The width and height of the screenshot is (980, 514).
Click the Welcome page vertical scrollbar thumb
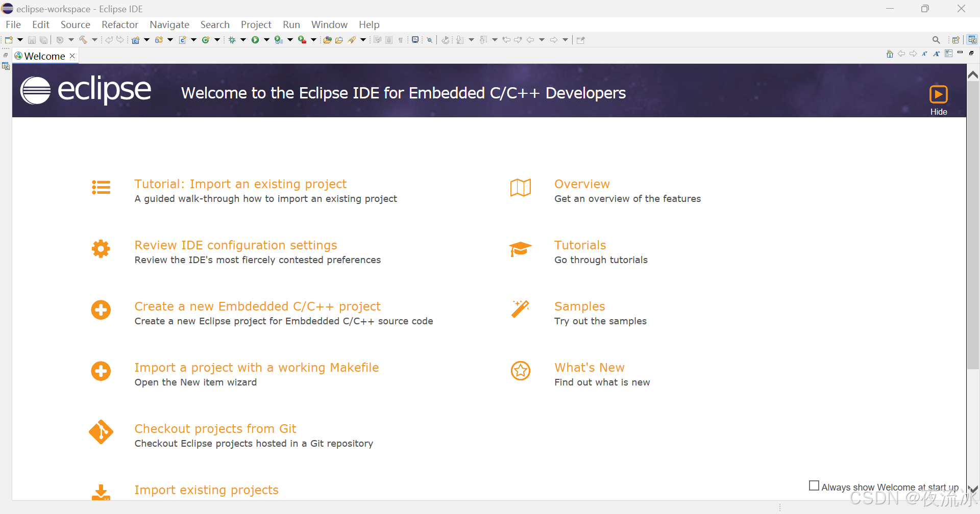[x=973, y=225]
